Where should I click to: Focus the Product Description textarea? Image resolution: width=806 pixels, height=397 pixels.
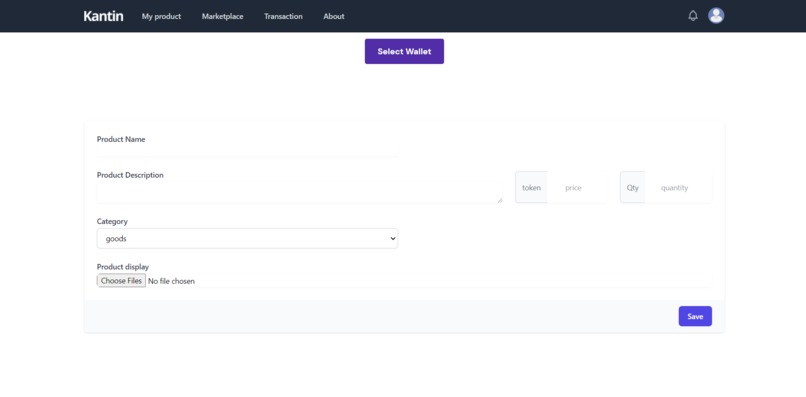[x=300, y=193]
